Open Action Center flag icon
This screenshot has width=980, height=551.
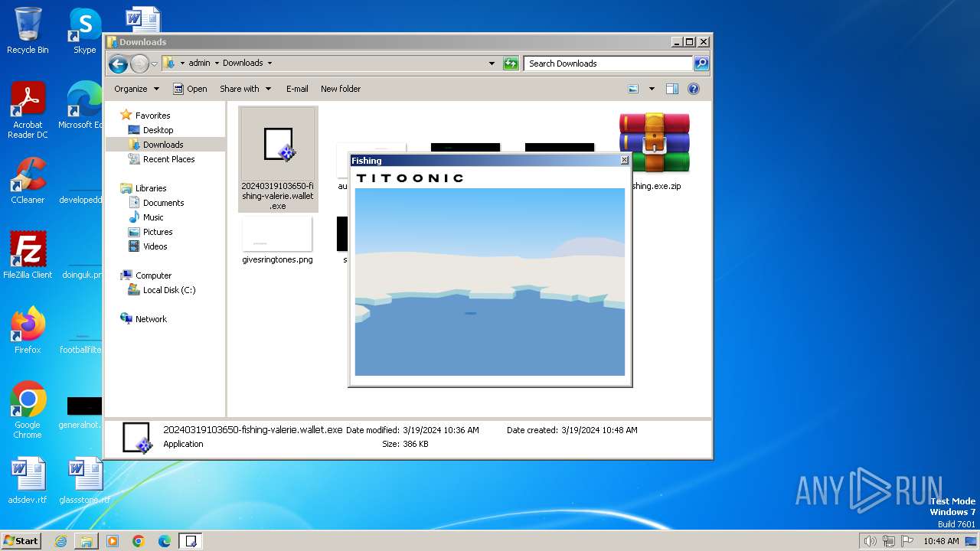[x=907, y=541]
